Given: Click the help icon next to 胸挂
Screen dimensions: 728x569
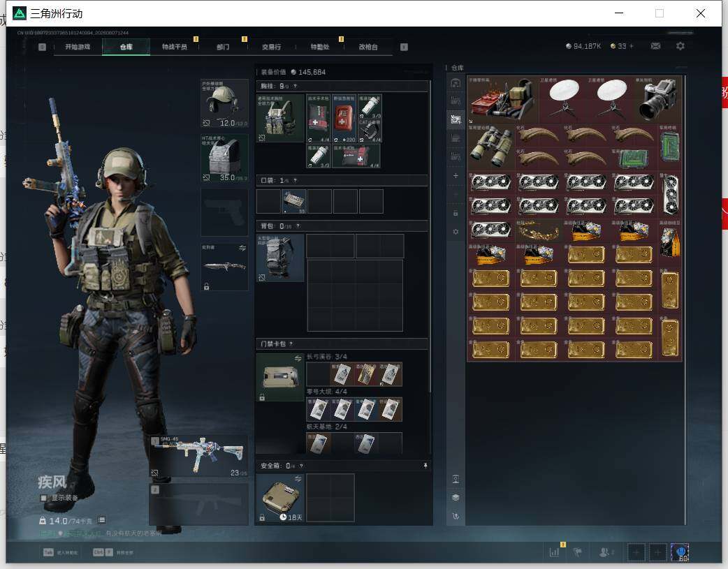Looking at the screenshot, I should tap(295, 87).
